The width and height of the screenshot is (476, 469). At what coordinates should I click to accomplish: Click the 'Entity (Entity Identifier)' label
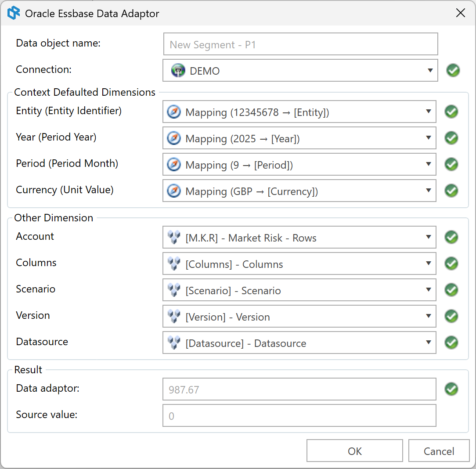click(x=69, y=111)
